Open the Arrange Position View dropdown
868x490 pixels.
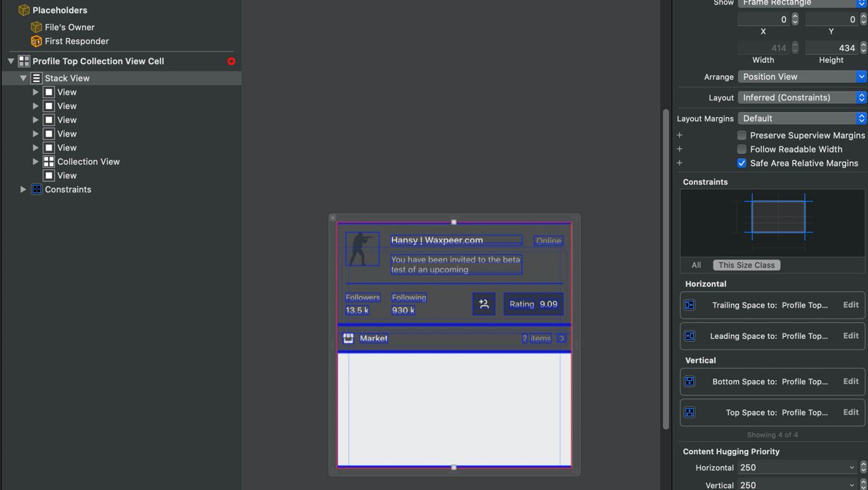802,77
